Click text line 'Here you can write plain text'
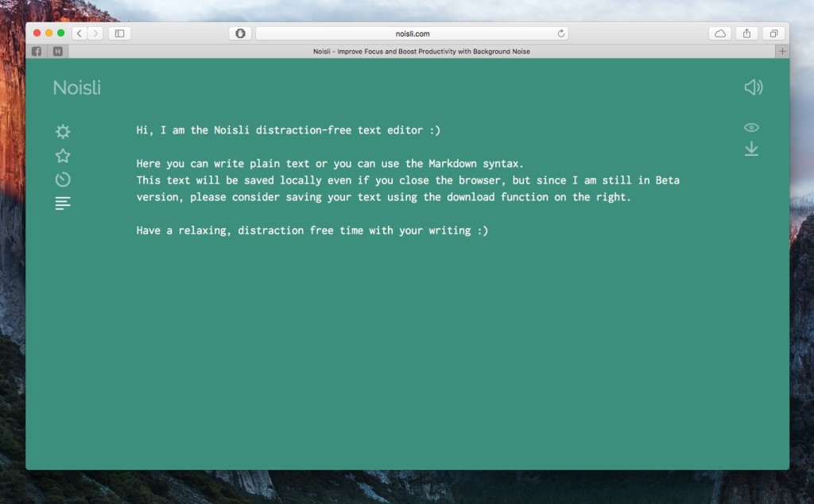 click(x=330, y=164)
